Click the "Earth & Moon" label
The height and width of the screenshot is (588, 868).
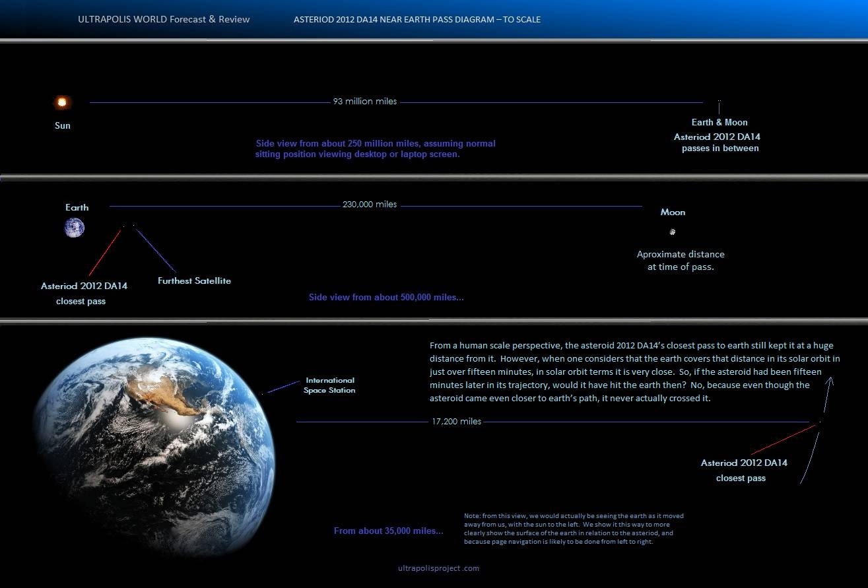pos(719,122)
